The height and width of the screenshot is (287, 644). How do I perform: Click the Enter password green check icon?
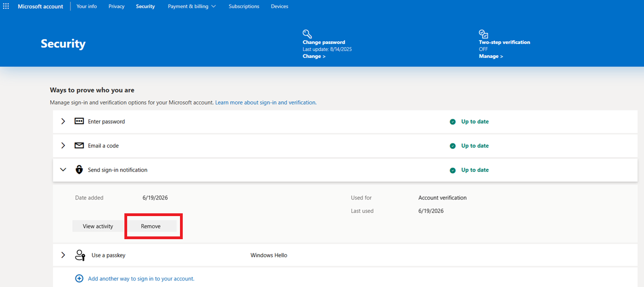tap(452, 122)
